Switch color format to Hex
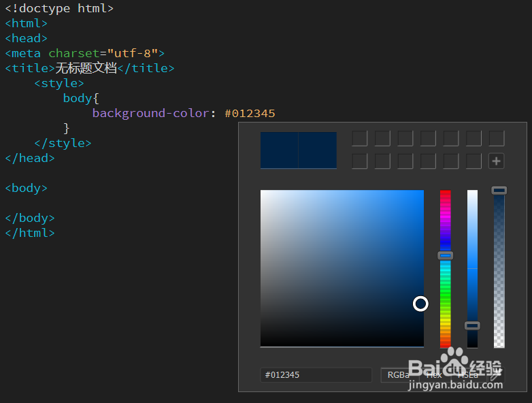This screenshot has width=532, height=403. (x=434, y=375)
